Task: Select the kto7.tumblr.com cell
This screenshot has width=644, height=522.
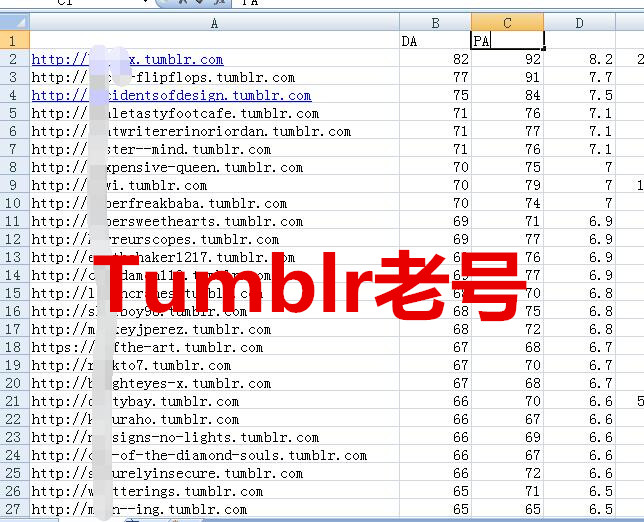Action: 214,365
